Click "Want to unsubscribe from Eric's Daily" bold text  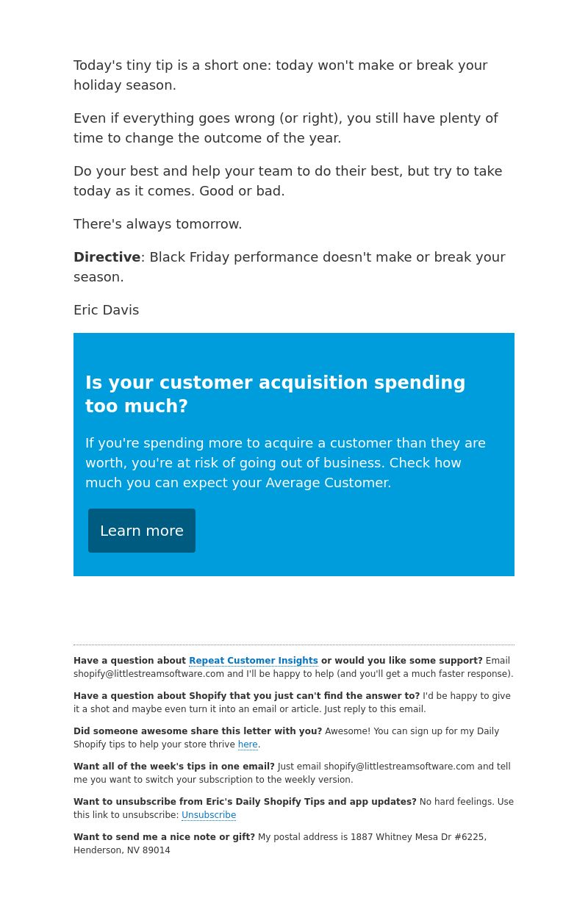point(245,802)
